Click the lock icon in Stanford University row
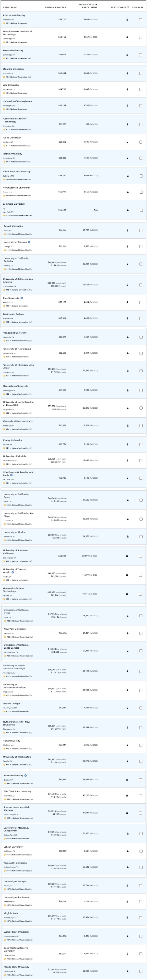 tap(127, 74)
